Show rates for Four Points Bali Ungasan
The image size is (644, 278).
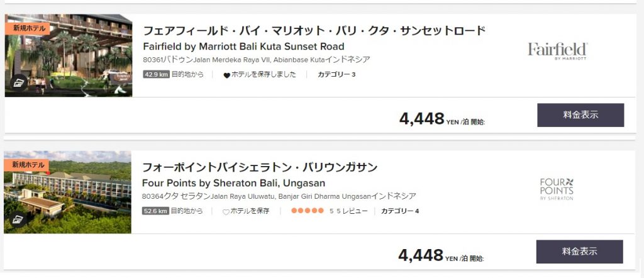pos(579,252)
